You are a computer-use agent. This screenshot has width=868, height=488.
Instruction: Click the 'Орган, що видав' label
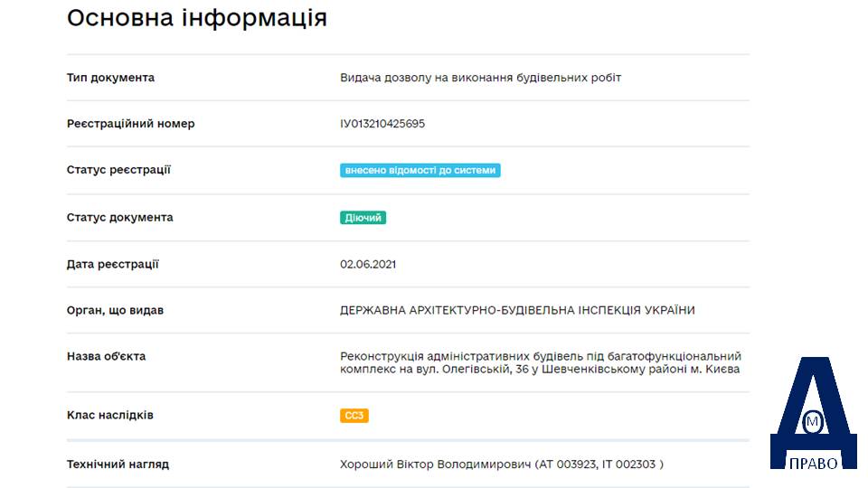(x=115, y=310)
